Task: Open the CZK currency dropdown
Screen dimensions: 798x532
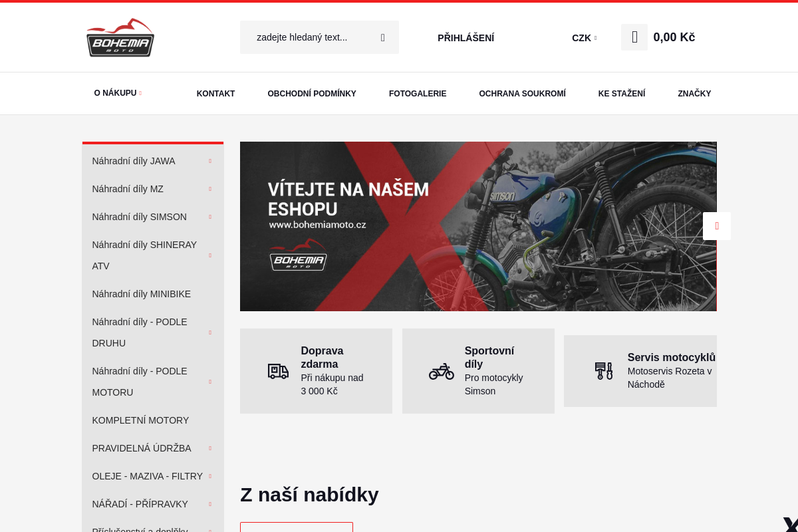Action: (x=584, y=38)
